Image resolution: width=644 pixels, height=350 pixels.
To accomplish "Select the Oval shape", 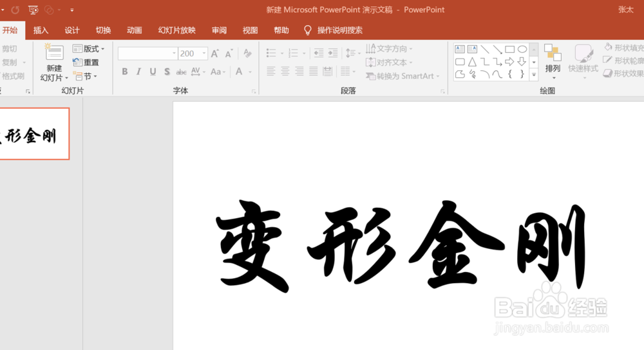I will [522, 50].
